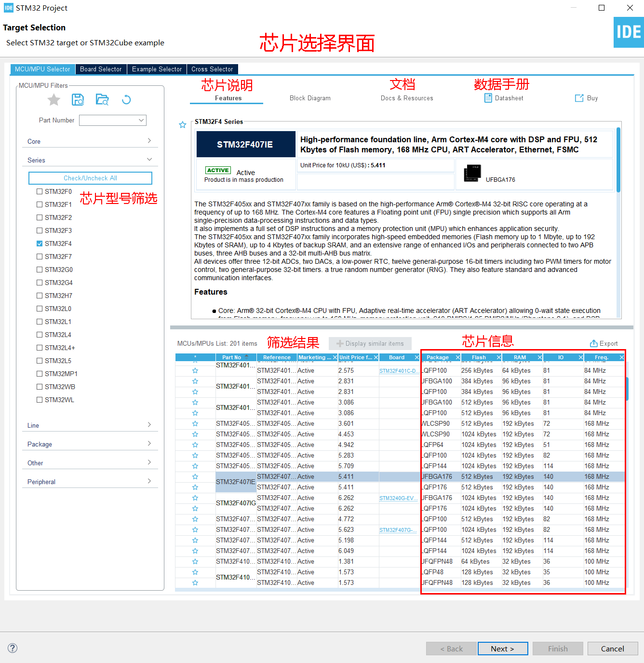Check the STM32F0 series checkbox

40,191
